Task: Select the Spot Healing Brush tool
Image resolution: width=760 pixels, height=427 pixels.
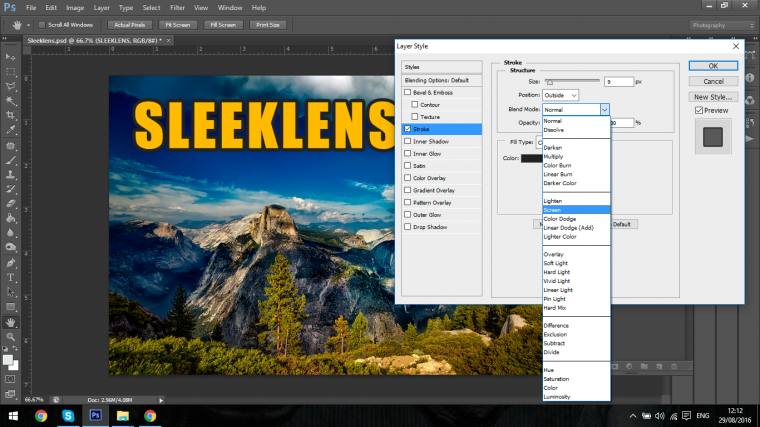Action: click(x=10, y=145)
